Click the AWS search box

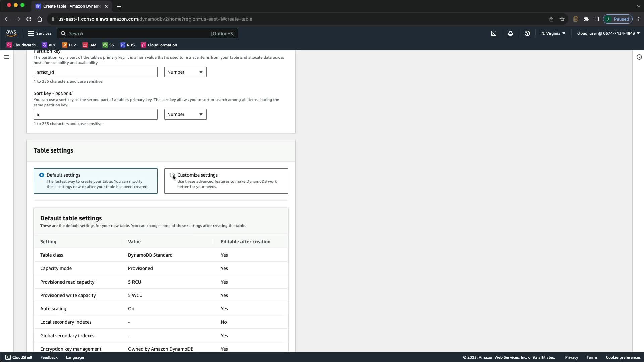[148, 33]
